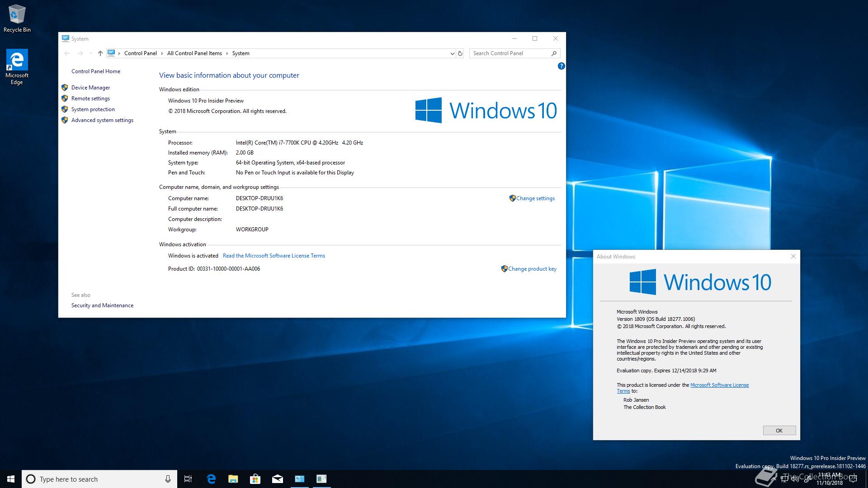Open Security and Maintenance link
This screenshot has height=488, width=868.
[x=102, y=305]
